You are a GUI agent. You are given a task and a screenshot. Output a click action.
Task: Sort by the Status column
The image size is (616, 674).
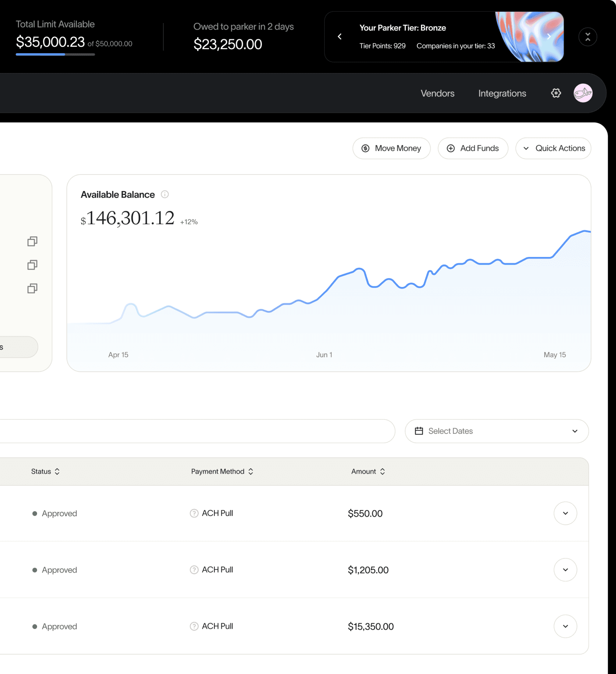[45, 471]
